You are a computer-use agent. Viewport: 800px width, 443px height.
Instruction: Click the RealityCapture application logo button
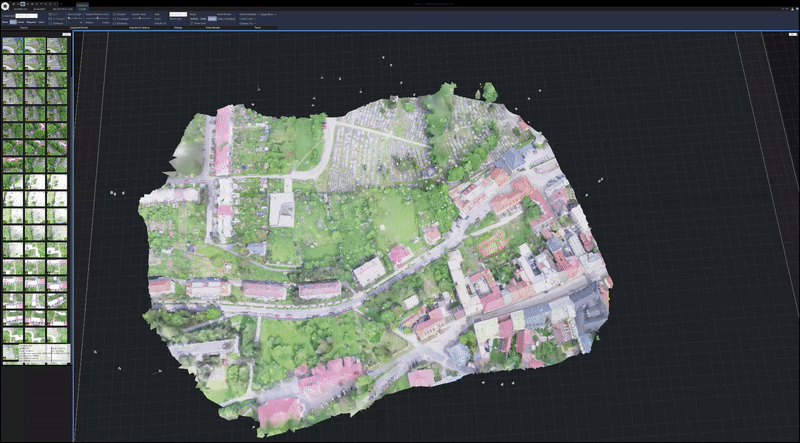[x=6, y=5]
